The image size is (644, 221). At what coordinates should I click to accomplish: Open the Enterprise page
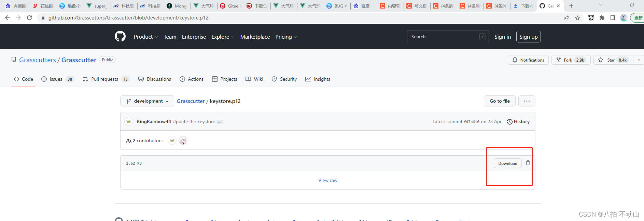(x=194, y=37)
